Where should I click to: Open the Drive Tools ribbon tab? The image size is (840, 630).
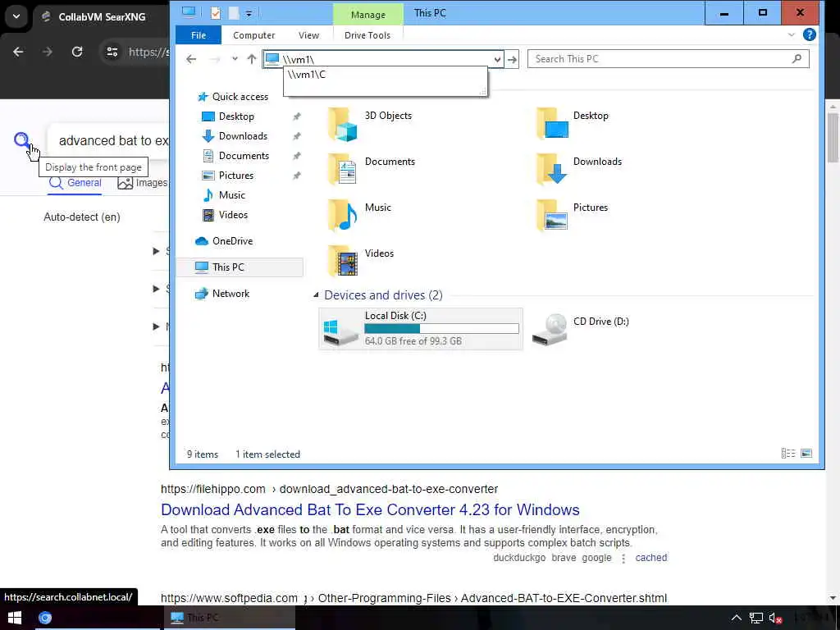click(x=367, y=34)
